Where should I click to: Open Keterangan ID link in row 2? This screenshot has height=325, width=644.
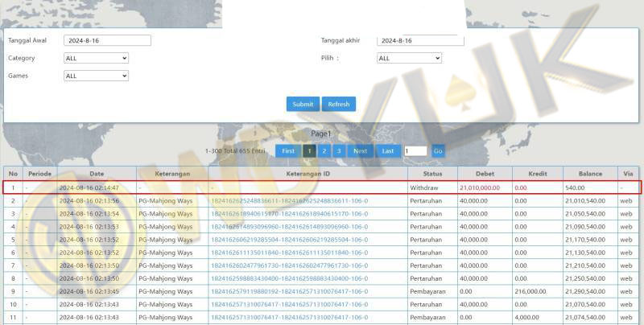click(289, 201)
